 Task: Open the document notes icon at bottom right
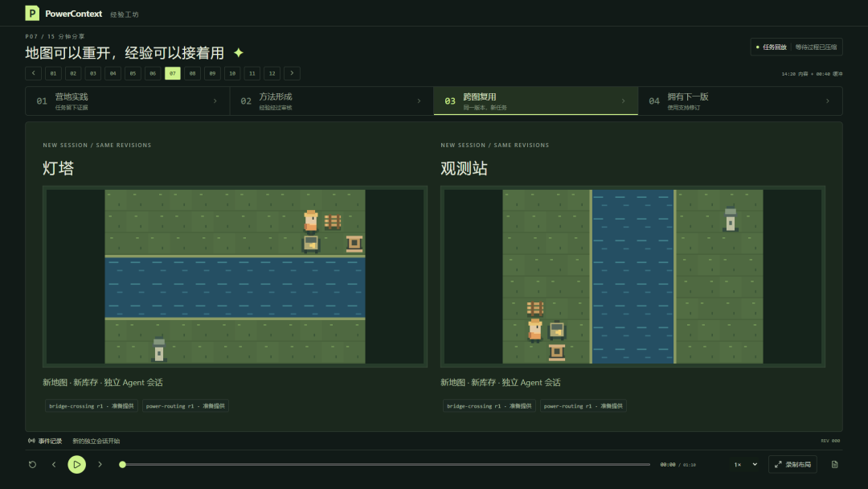pos(835,465)
